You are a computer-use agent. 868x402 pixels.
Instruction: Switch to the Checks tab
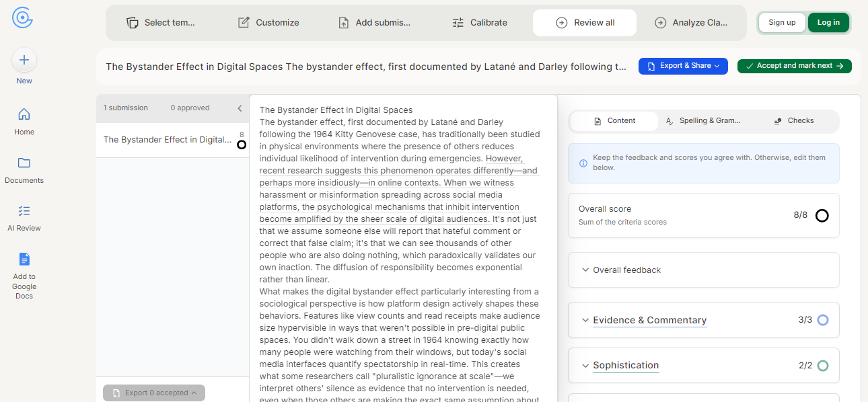coord(793,121)
